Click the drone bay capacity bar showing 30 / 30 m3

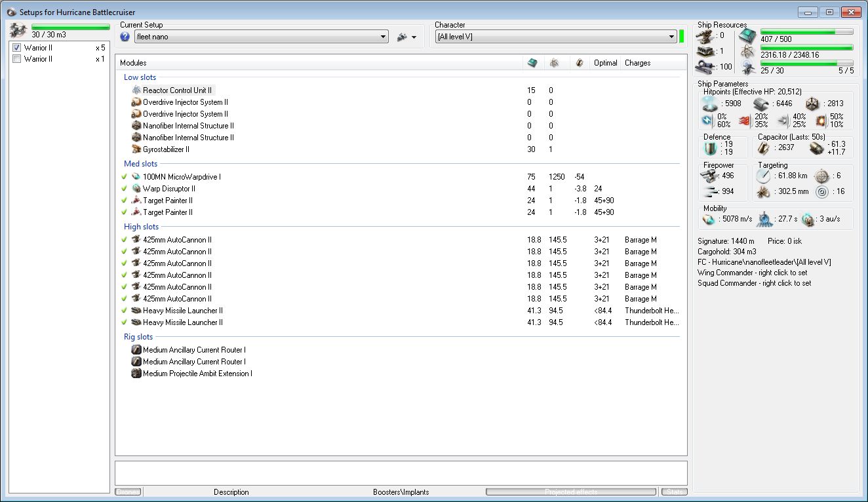click(x=71, y=28)
